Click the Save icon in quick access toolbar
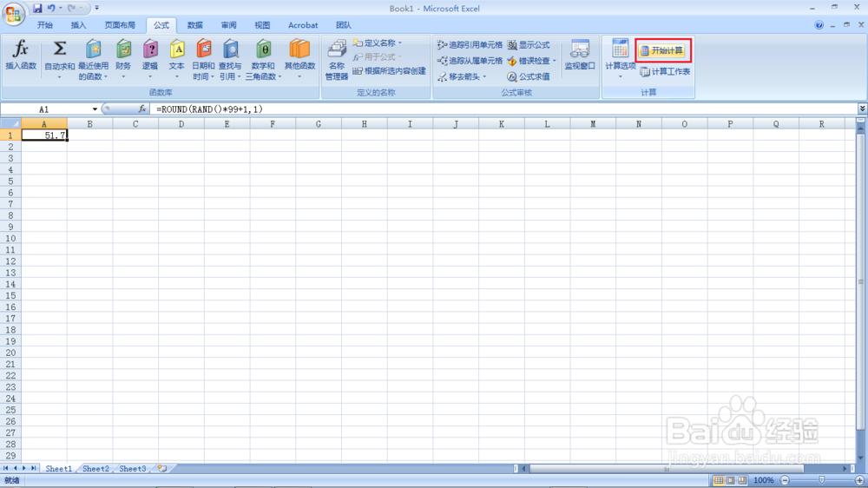Image resolution: width=868 pixels, height=488 pixels. tap(37, 8)
